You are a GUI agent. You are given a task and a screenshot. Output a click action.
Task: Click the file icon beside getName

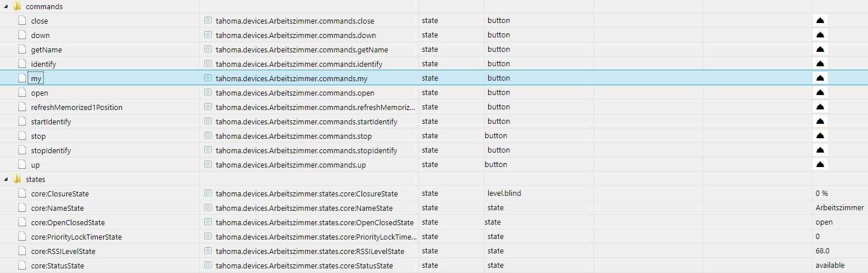tap(22, 50)
